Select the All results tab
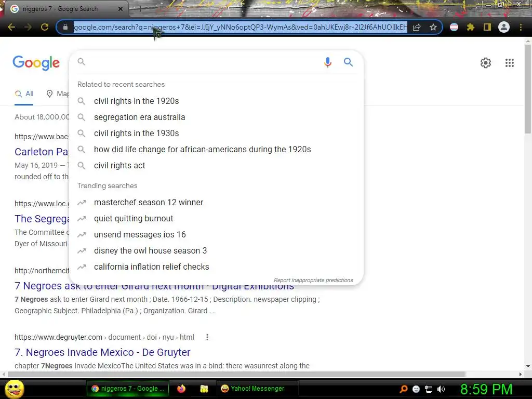Viewport: 532px width, 399px height. (x=24, y=94)
